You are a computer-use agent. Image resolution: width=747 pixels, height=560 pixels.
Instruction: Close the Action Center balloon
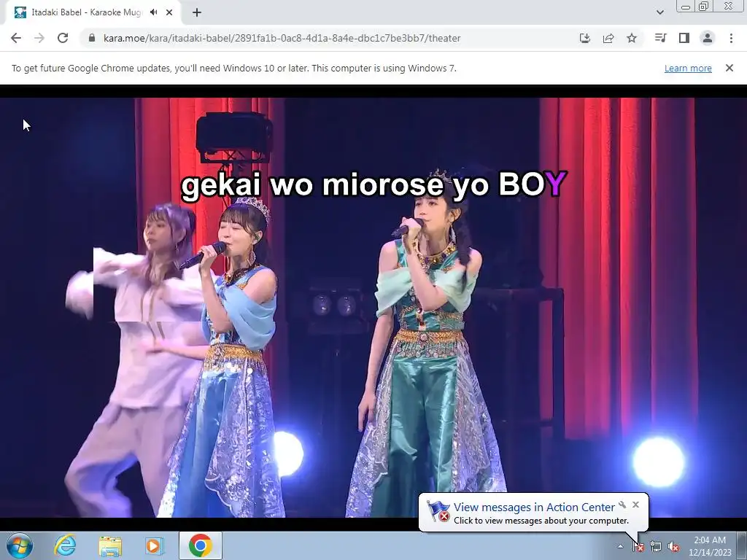tap(635, 505)
